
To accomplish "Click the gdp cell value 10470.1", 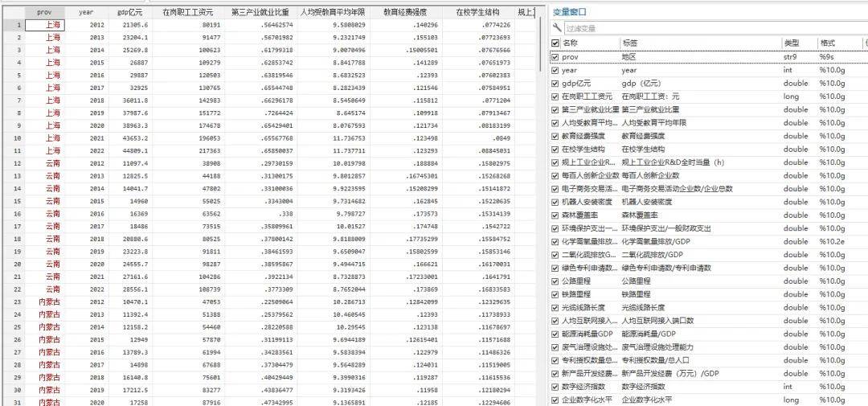I will [x=130, y=301].
